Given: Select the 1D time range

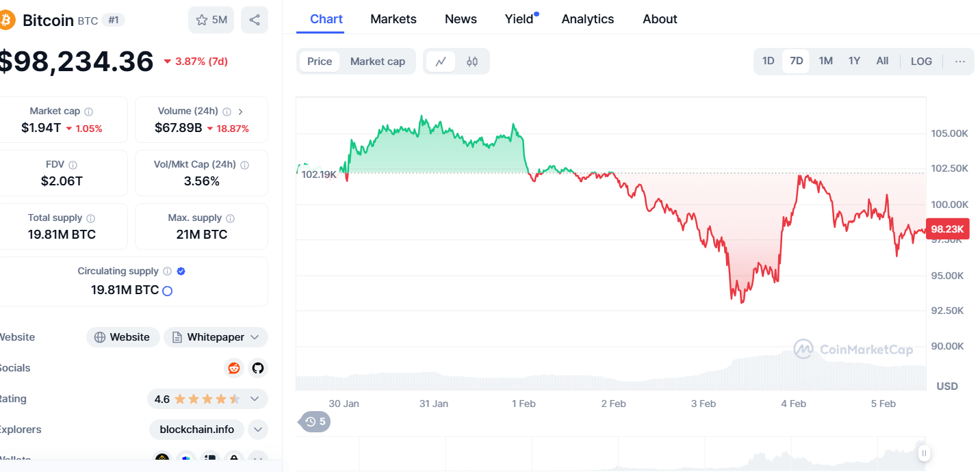Looking at the screenshot, I should [x=769, y=61].
